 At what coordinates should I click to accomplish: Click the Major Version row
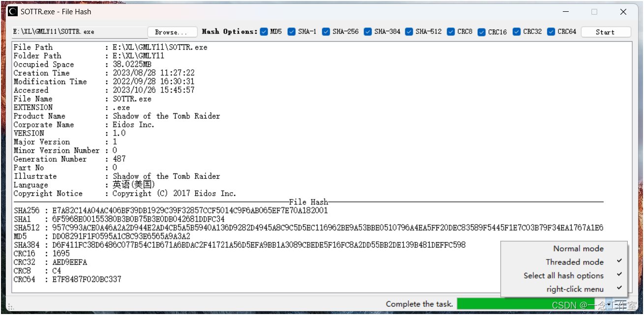(65, 142)
